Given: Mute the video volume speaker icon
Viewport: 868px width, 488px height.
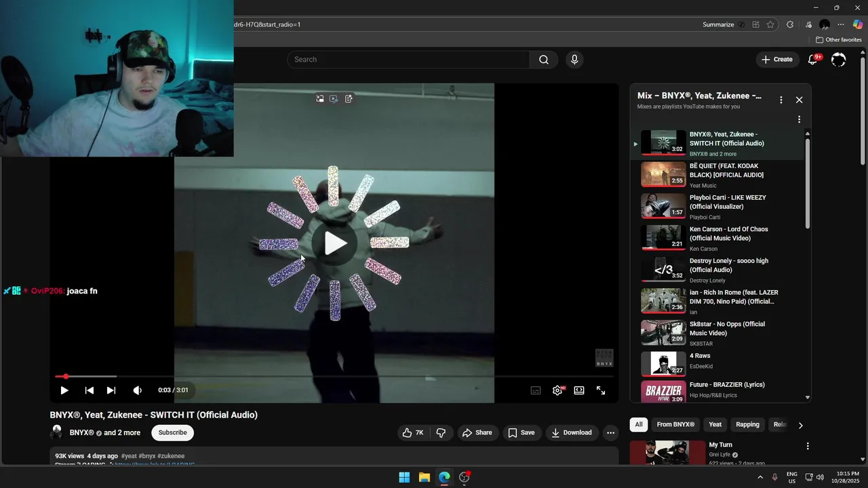Looking at the screenshot, I should 138,390.
